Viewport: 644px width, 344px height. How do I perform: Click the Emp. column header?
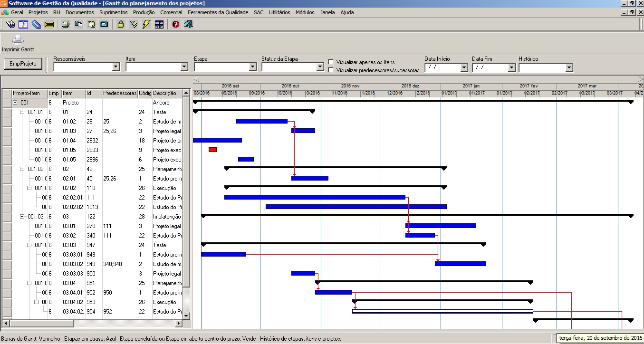point(54,93)
